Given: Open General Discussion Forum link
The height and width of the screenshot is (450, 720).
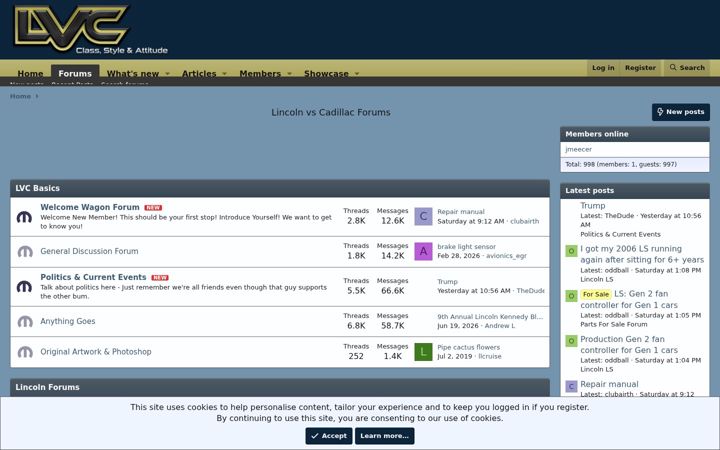Looking at the screenshot, I should (x=89, y=251).
